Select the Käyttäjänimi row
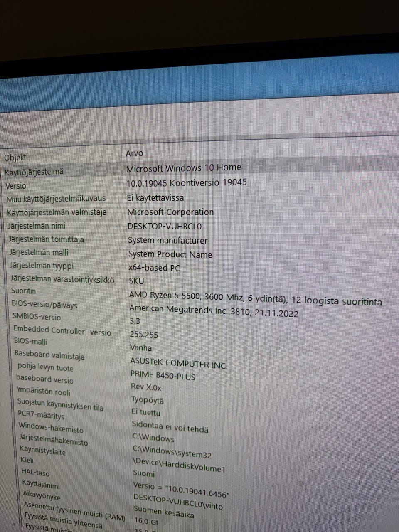Image resolution: width=399 pixels, height=532 pixels. pos(41,484)
